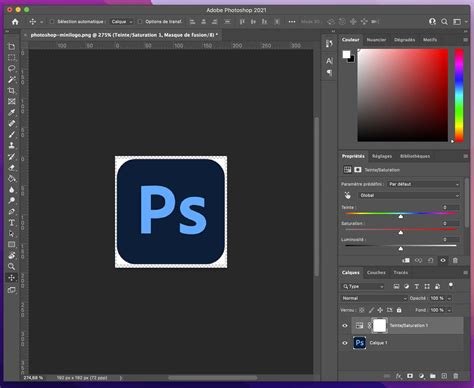This screenshot has height=388, width=474.
Task: Open the Type filter dropdown in Calques
Action: pos(363,286)
